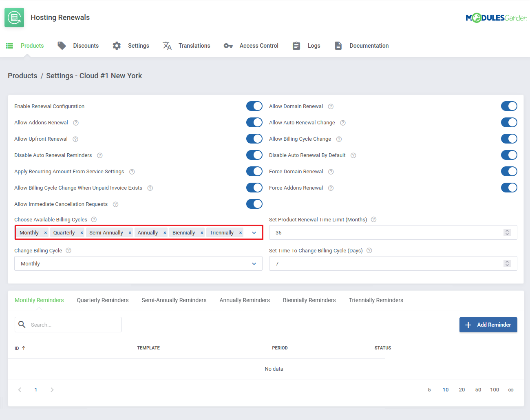This screenshot has width=530, height=420.
Task: Adjust the renewal time limit months stepper
Action: pos(507,232)
